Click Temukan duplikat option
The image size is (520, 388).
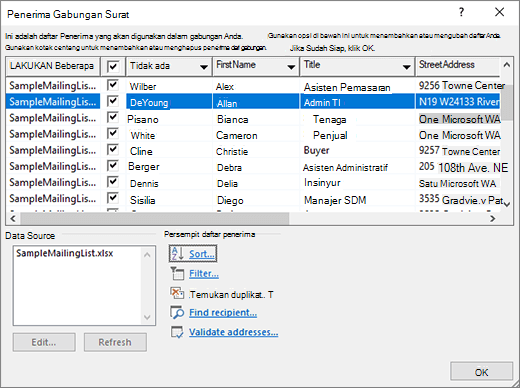point(231,295)
